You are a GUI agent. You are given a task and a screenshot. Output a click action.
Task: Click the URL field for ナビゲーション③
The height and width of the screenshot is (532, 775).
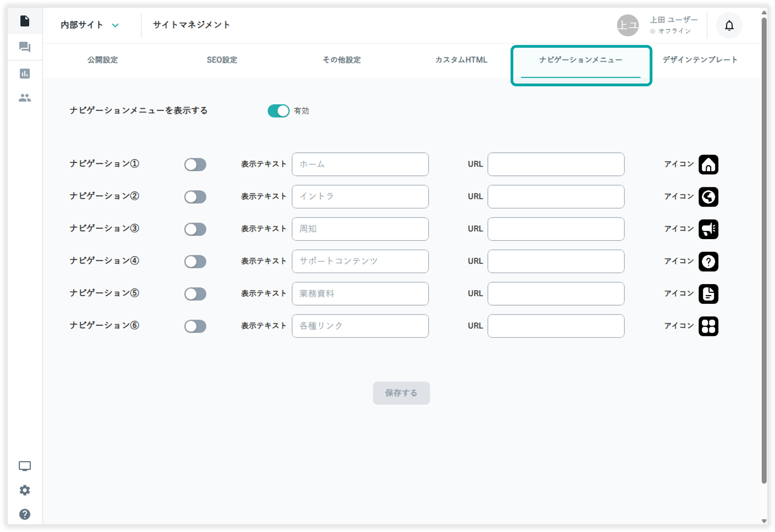(556, 229)
